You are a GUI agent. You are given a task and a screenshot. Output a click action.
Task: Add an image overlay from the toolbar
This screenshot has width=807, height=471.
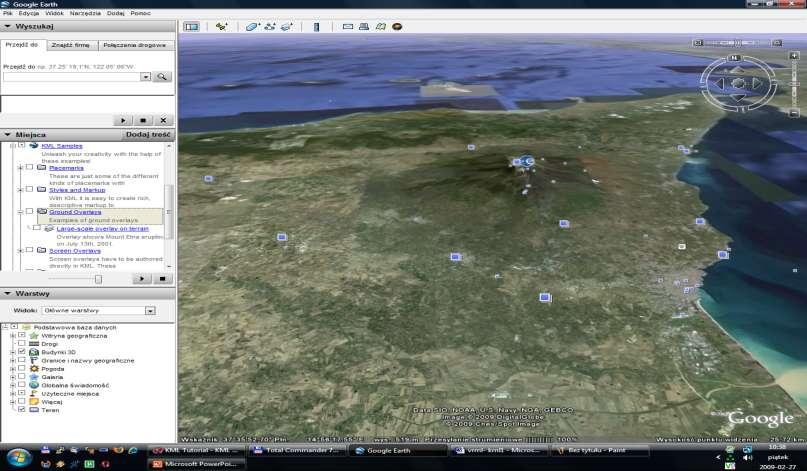point(286,26)
